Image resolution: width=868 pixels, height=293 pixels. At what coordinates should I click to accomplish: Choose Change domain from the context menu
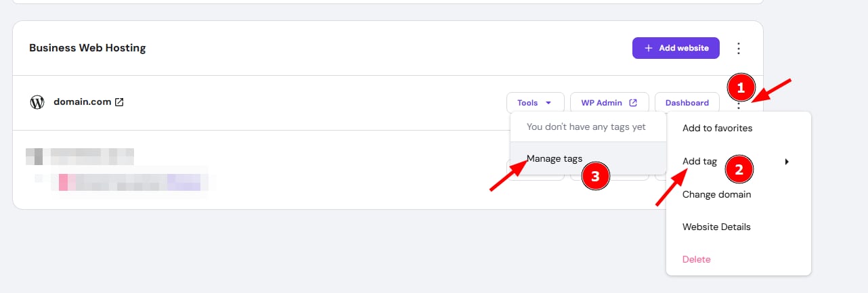716,194
